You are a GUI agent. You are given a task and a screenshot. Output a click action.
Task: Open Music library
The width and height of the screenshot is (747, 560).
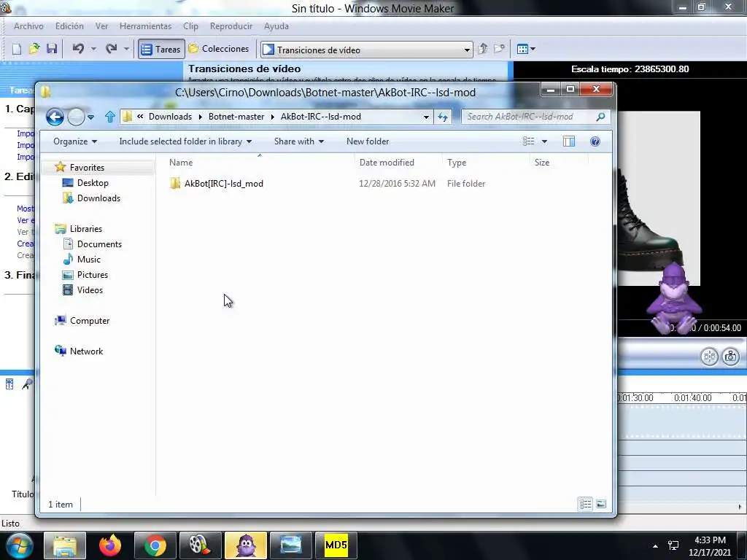pyautogui.click(x=88, y=260)
